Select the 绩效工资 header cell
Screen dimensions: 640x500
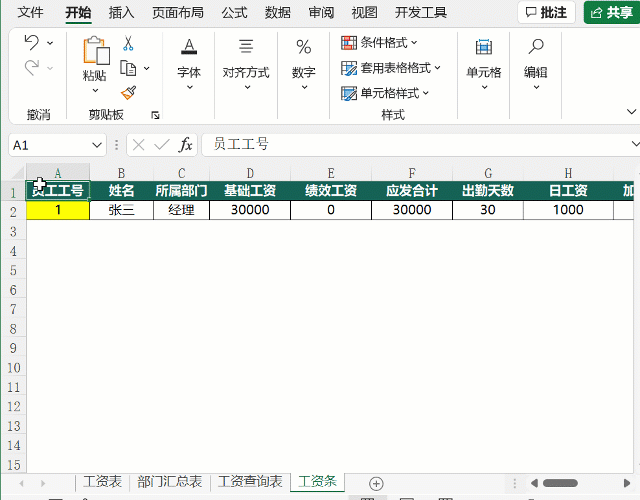331,190
